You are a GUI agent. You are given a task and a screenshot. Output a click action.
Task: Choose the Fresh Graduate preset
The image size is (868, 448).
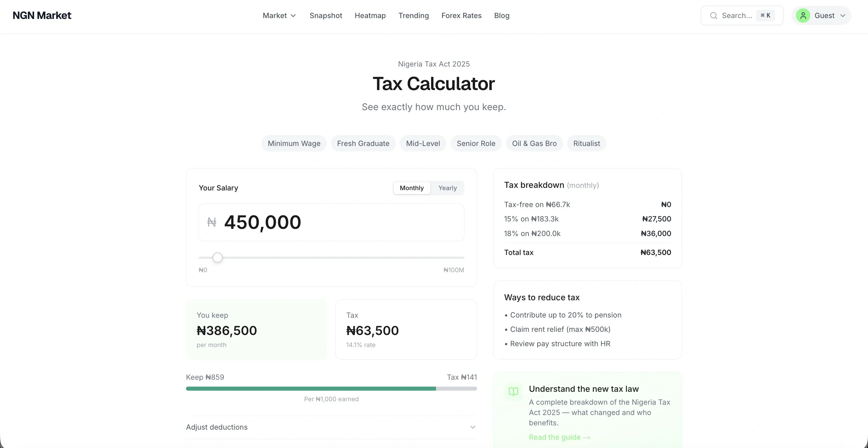[x=363, y=143]
